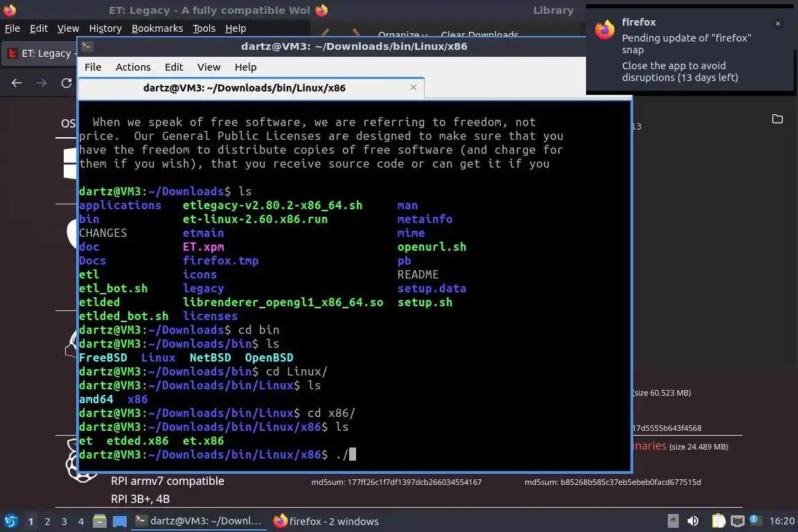Click the setup.sh filename

[x=425, y=302]
